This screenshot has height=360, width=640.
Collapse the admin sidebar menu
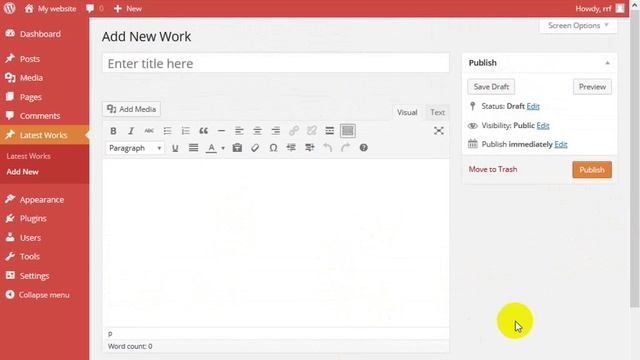tap(44, 295)
